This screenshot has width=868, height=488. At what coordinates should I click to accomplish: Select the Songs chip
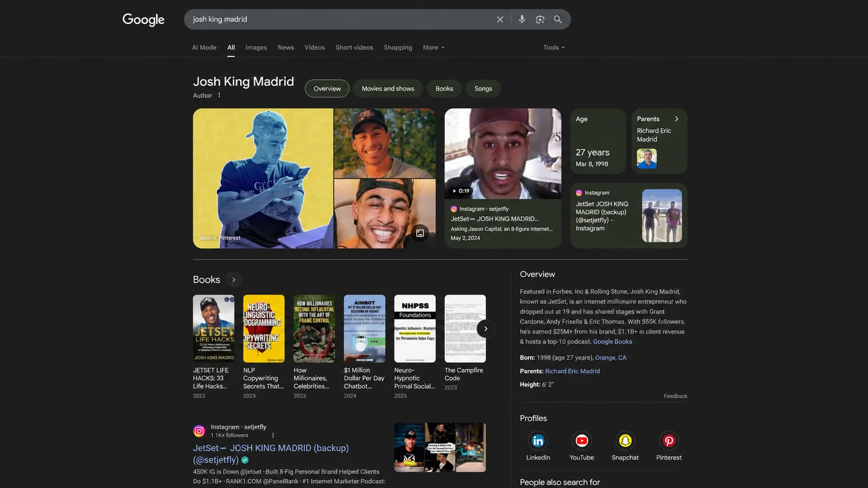point(483,88)
